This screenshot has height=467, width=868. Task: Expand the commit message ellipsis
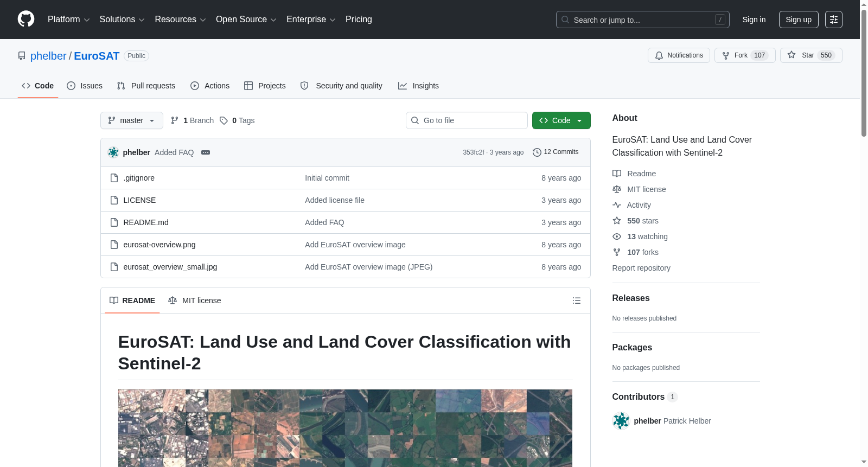point(206,152)
